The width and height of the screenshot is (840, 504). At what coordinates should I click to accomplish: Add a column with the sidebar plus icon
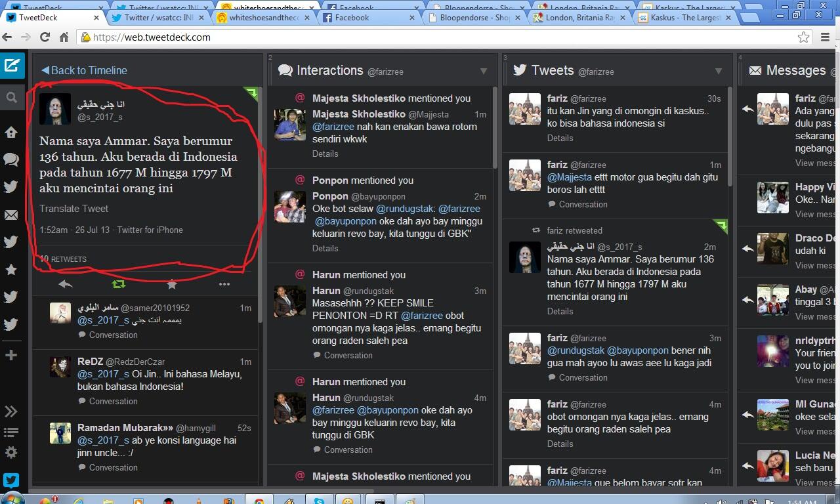(x=10, y=355)
